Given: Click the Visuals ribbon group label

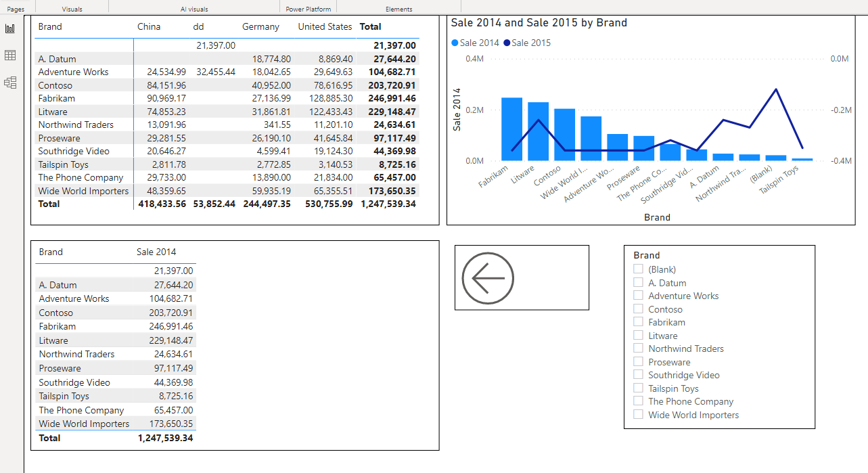Looking at the screenshot, I should [72, 9].
